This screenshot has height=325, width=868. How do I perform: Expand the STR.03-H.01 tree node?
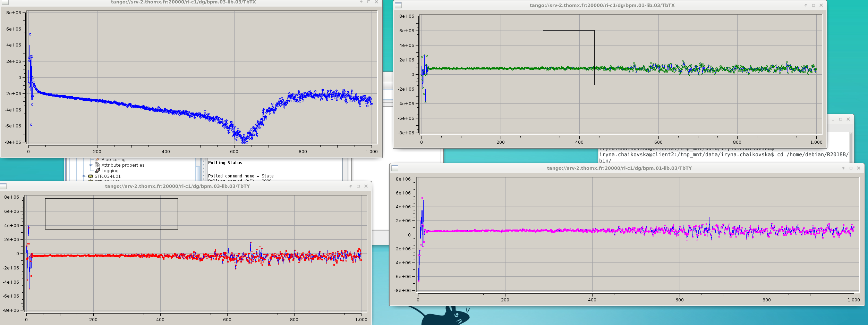pos(84,176)
